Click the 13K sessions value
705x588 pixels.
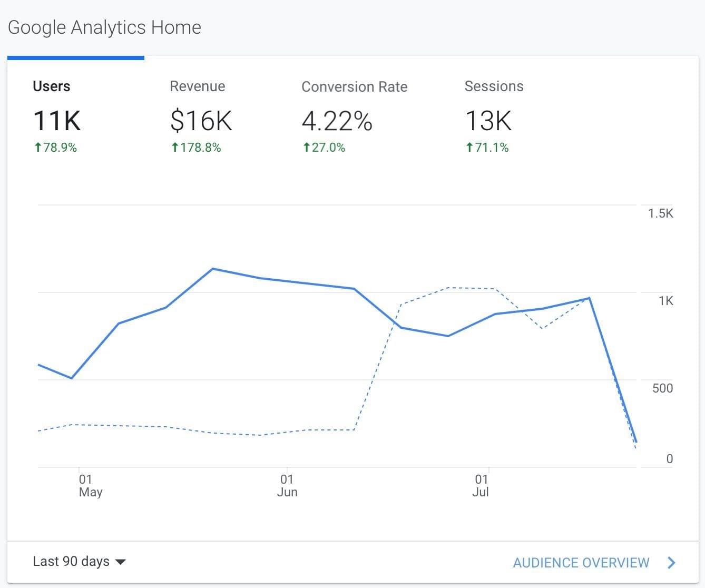(488, 121)
